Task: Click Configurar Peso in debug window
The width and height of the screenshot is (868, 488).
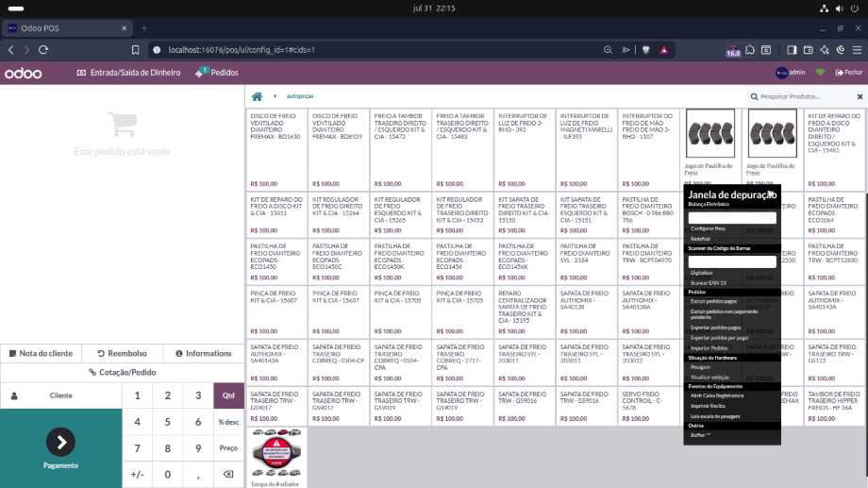Action: 708,228
